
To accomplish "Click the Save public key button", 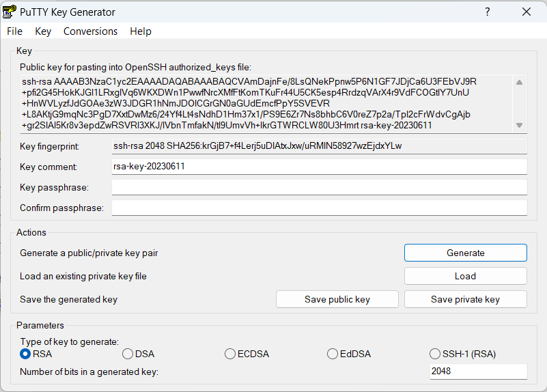I will tap(337, 299).
